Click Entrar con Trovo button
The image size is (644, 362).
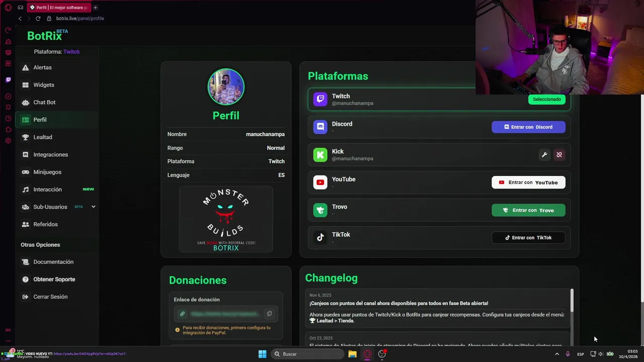coord(528,210)
